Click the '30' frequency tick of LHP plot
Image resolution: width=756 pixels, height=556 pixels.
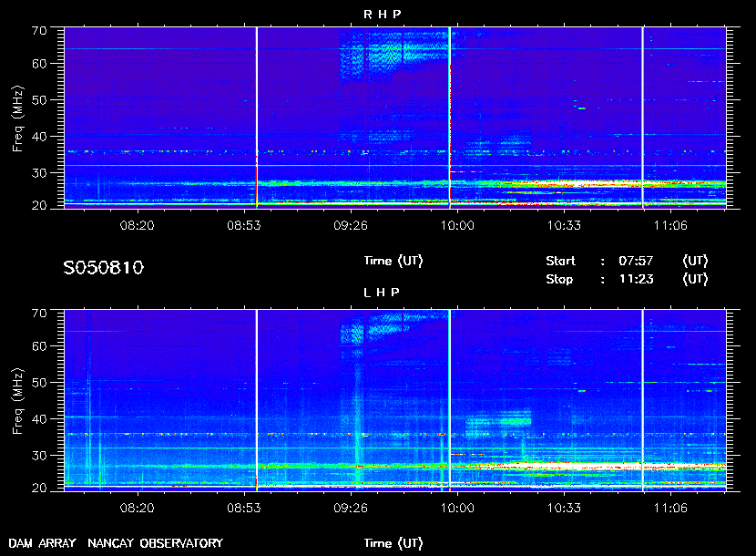(39, 455)
